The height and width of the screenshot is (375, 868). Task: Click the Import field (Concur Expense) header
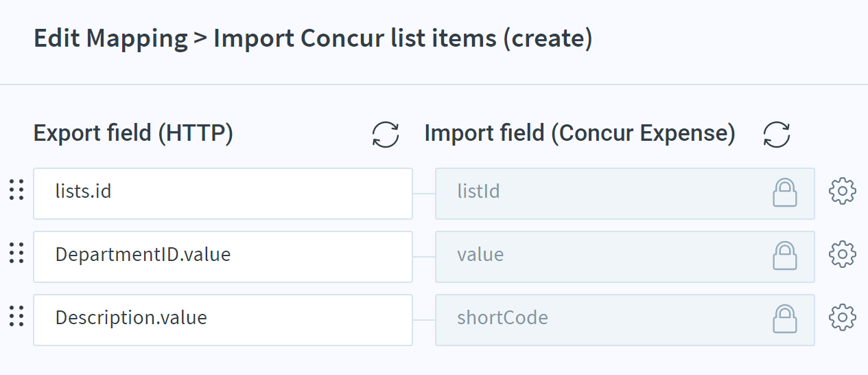[x=580, y=133]
